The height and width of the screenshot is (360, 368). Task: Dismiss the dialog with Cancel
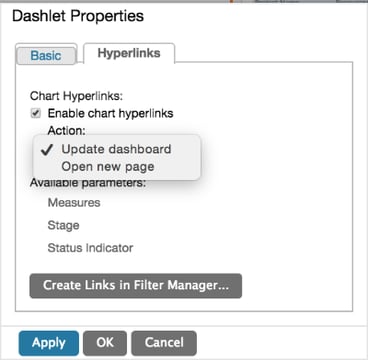click(x=164, y=343)
